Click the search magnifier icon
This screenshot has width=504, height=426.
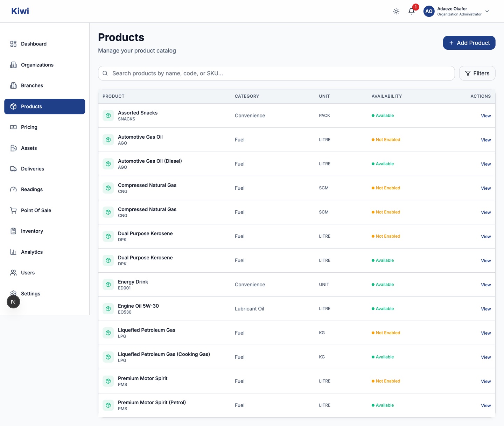click(x=105, y=73)
